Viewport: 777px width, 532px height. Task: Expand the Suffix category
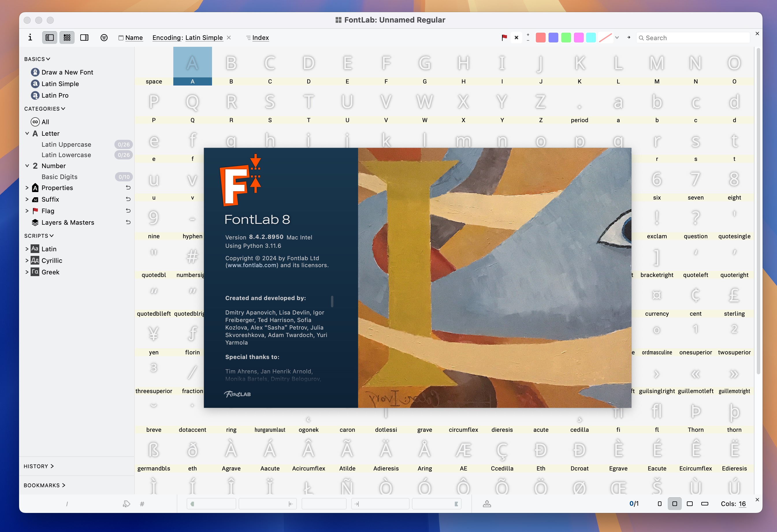27,199
